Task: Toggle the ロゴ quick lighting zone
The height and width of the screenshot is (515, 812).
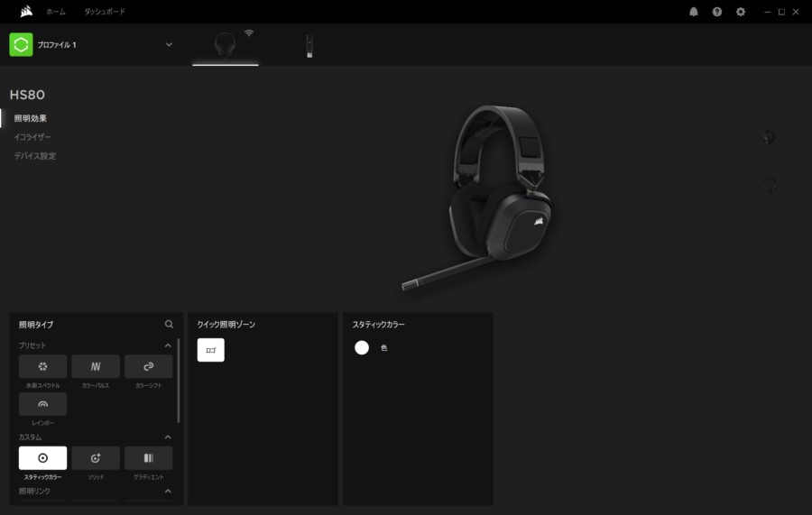Action: click(210, 350)
